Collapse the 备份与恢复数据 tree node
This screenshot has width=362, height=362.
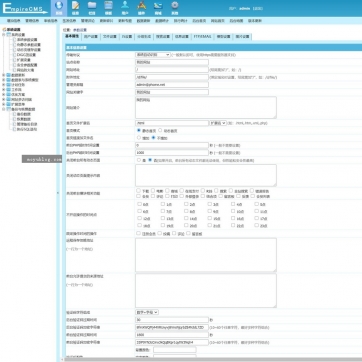coord(3,109)
